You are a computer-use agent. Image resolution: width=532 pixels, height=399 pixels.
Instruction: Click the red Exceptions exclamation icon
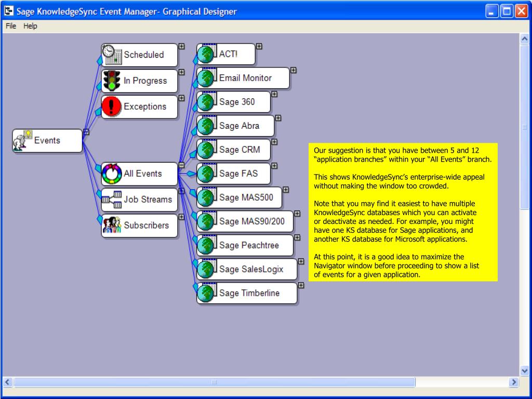(111, 107)
